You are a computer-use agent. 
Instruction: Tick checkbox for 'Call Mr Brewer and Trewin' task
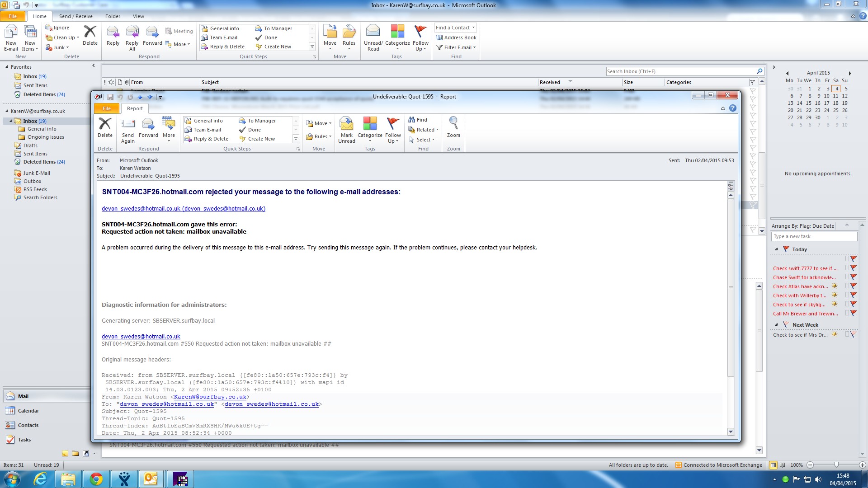point(847,313)
